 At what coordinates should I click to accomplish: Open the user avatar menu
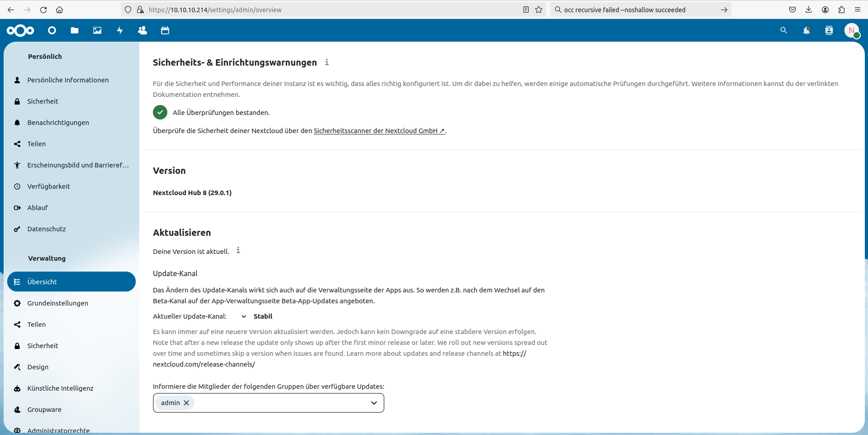[x=852, y=30]
